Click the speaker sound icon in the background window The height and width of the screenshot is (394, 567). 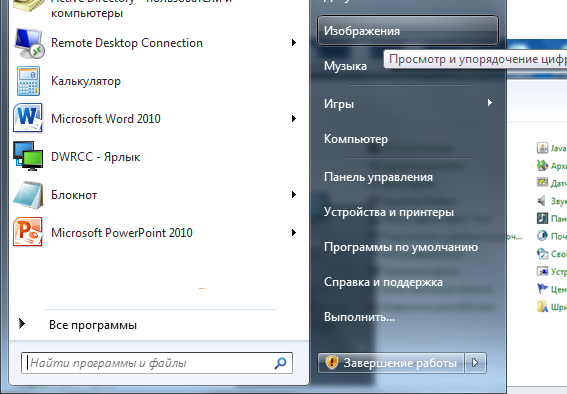pos(542,201)
